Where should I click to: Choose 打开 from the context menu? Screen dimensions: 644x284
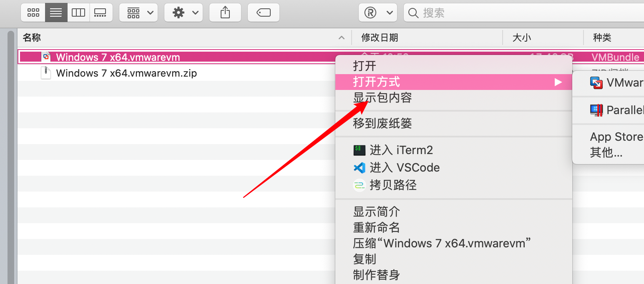[454, 66]
